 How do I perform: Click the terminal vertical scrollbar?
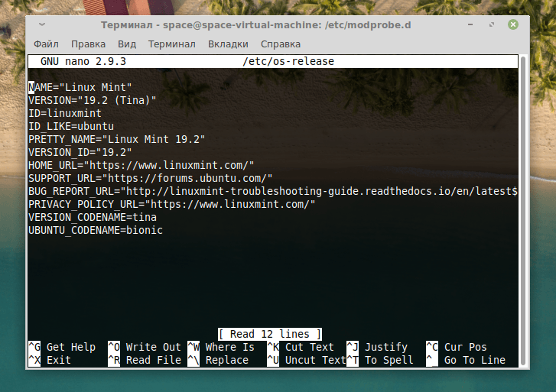[522, 211]
